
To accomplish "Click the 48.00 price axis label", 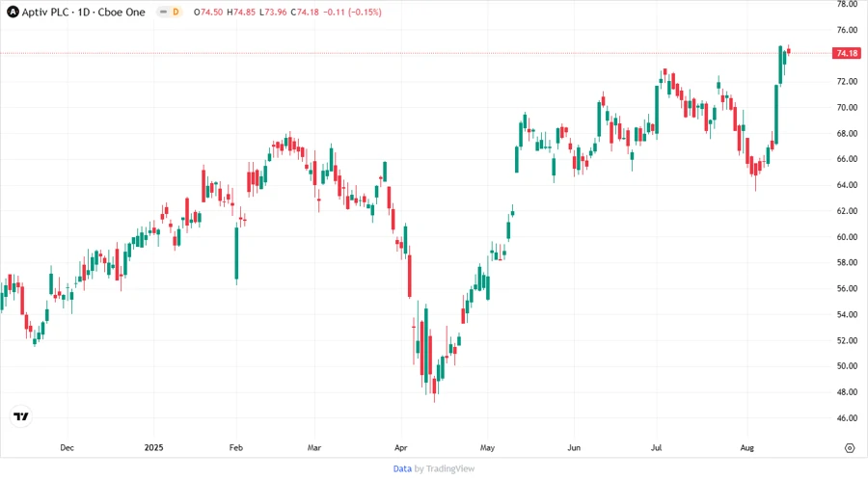I will click(x=847, y=392).
